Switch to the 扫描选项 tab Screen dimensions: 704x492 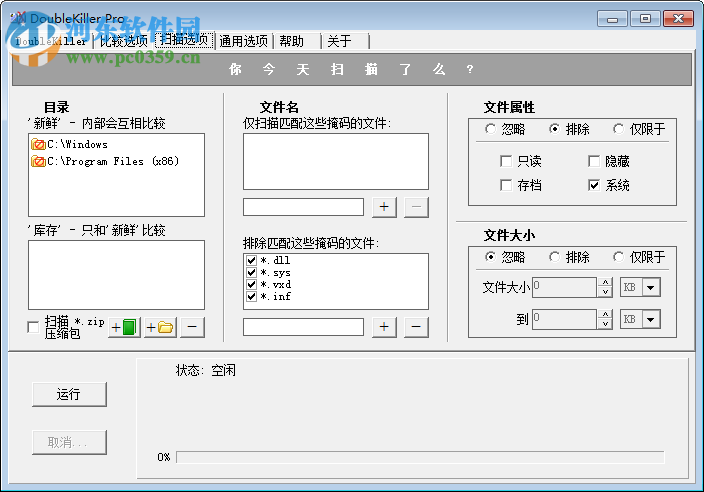click(184, 40)
